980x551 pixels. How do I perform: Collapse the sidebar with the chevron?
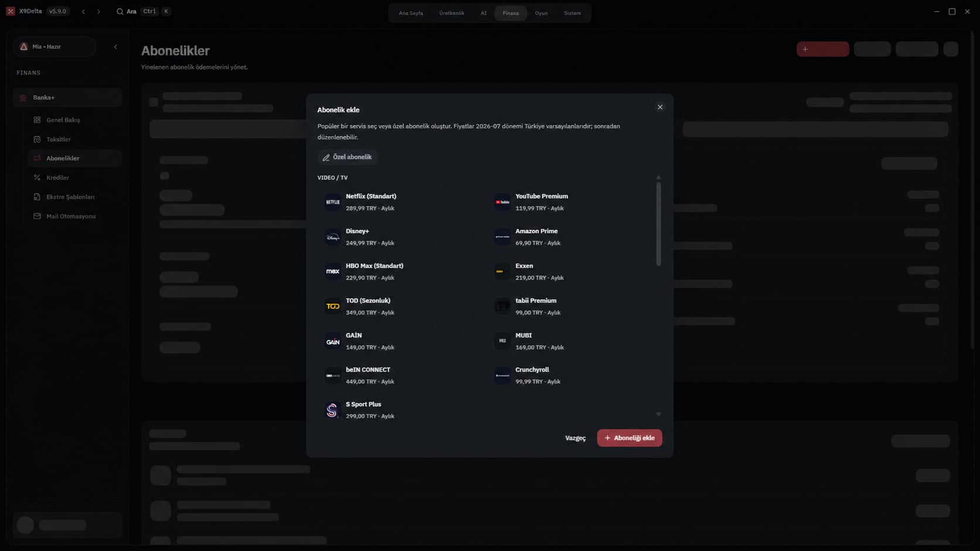[115, 47]
